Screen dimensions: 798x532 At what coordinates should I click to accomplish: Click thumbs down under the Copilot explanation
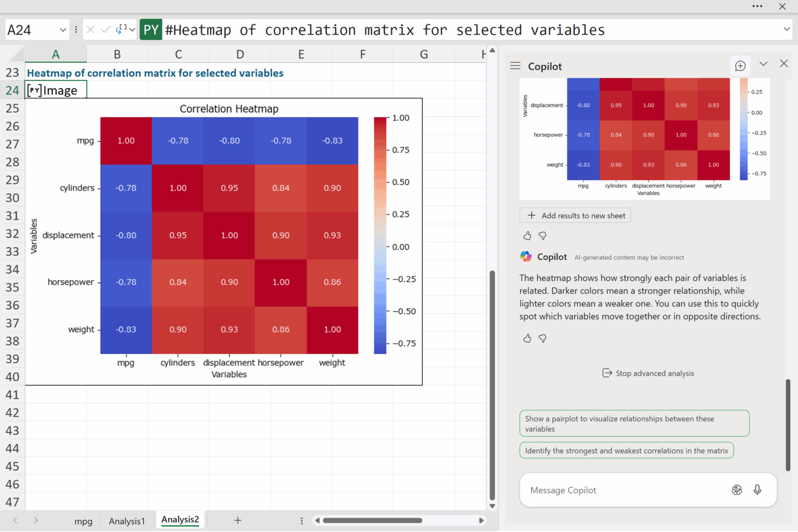tap(542, 338)
